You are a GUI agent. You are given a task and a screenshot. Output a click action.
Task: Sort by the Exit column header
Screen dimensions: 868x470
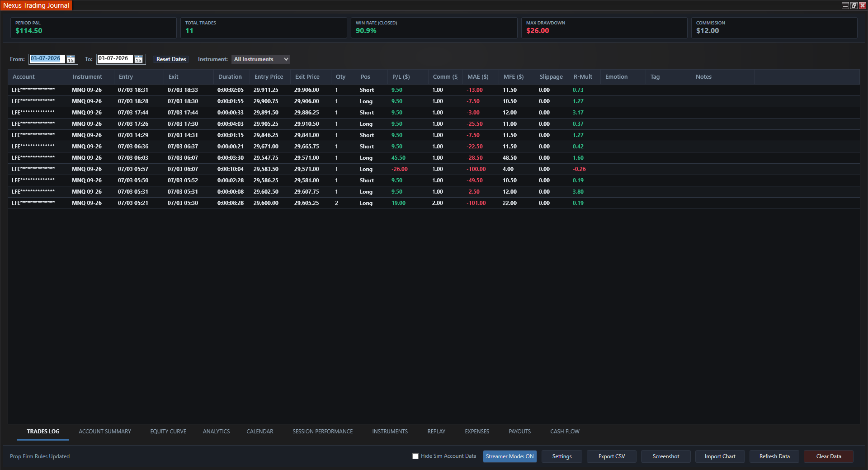point(189,77)
